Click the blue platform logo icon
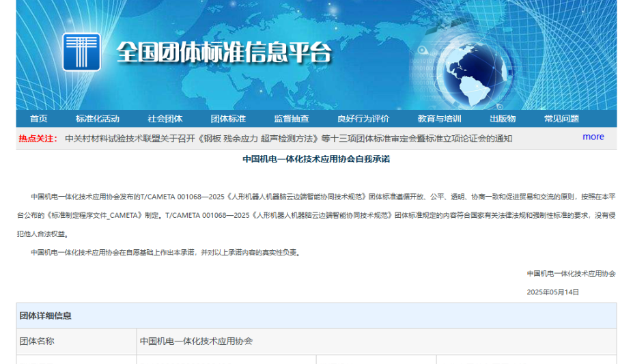Image resolution: width=633 pixels, height=364 pixels. (x=81, y=52)
